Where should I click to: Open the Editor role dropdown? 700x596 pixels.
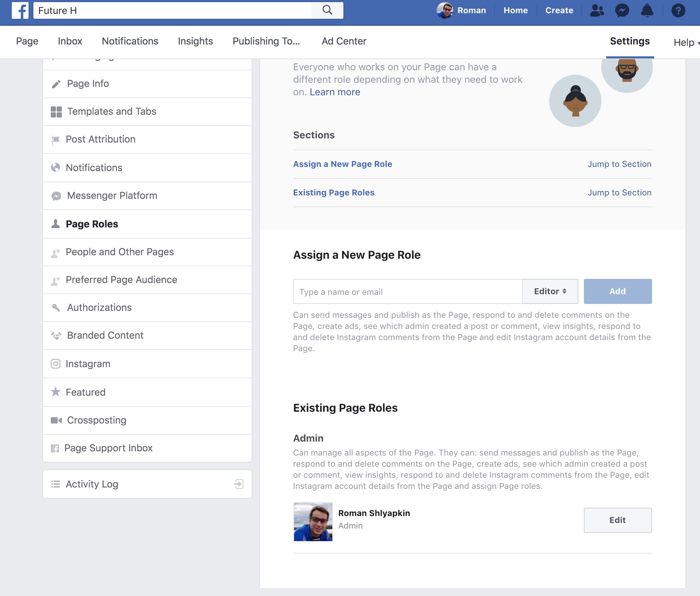pos(550,291)
